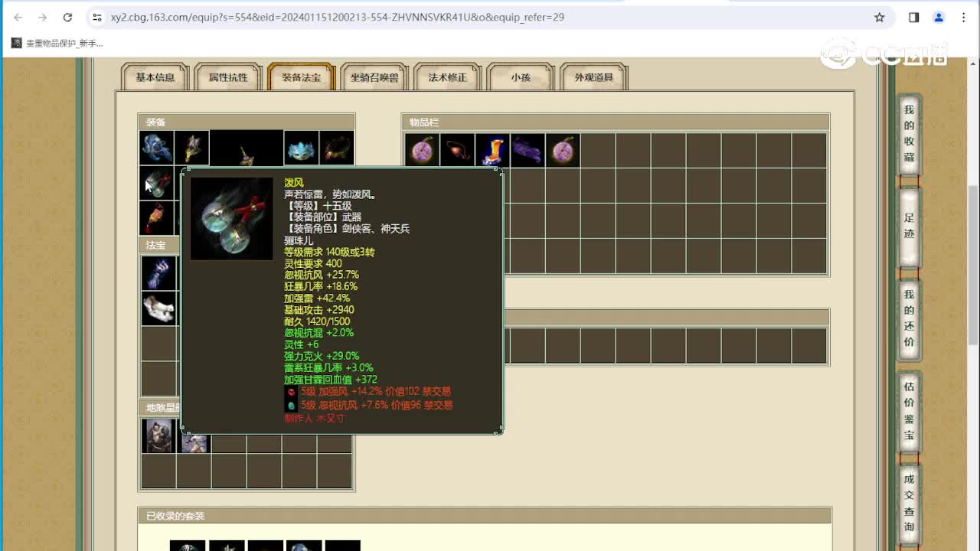Select the red tassel item below 泼风 icon
The width and height of the screenshot is (980, 551).
pos(156,218)
